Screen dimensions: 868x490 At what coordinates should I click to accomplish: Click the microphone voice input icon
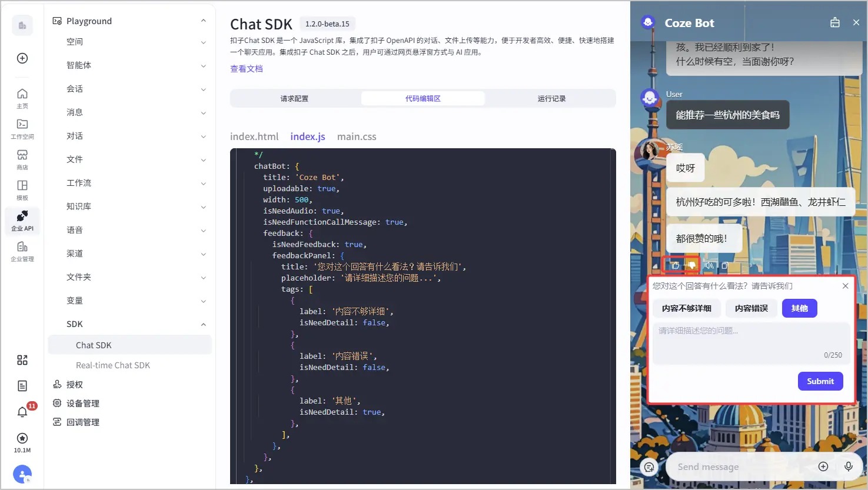coord(849,466)
